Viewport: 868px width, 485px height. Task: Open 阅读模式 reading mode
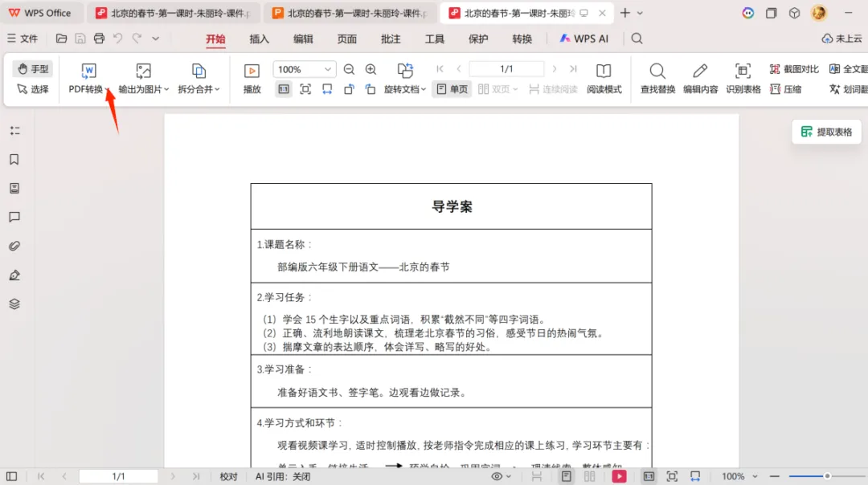(604, 78)
